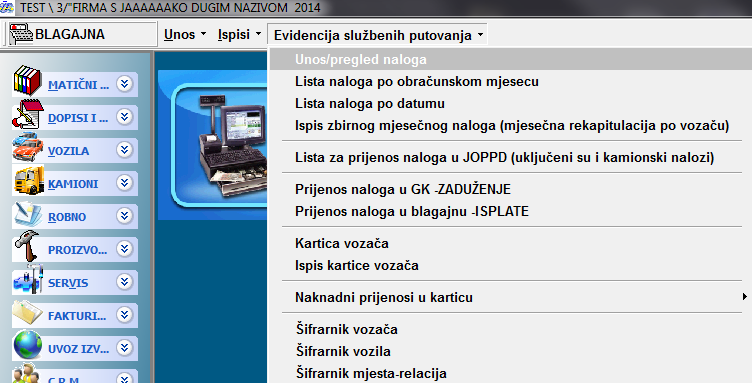Choose Lista naloga po datumu

point(370,104)
